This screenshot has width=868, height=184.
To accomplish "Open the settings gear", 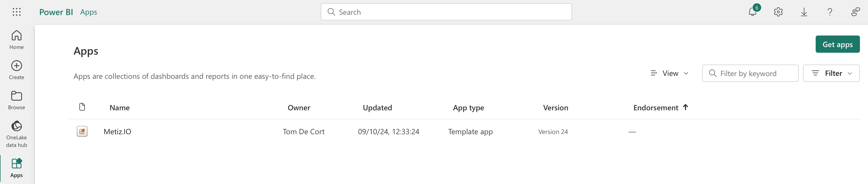I will coord(778,12).
